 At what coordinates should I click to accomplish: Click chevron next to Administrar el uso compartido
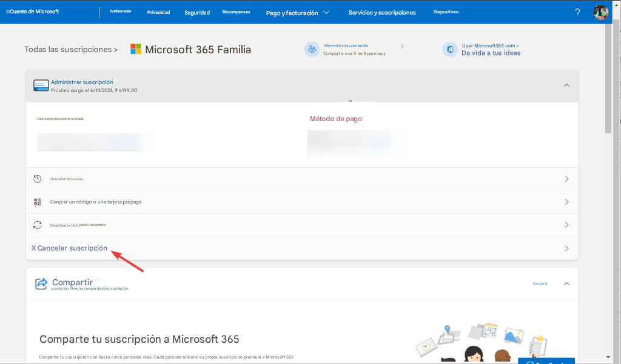402,46
